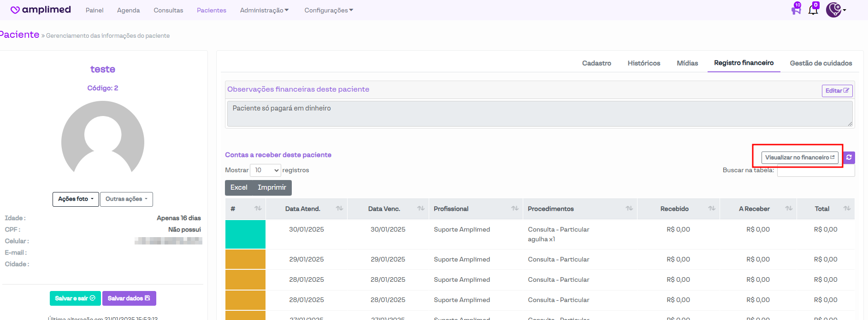Viewport: 868px width, 320px height.
Task: Switch to the Históricos tab
Action: (644, 63)
